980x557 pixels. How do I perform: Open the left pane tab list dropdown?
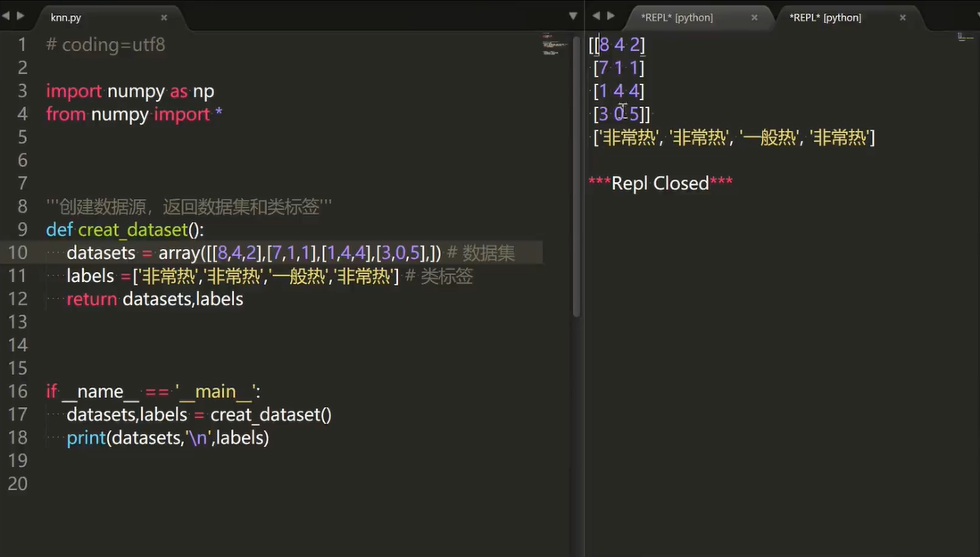coord(572,16)
